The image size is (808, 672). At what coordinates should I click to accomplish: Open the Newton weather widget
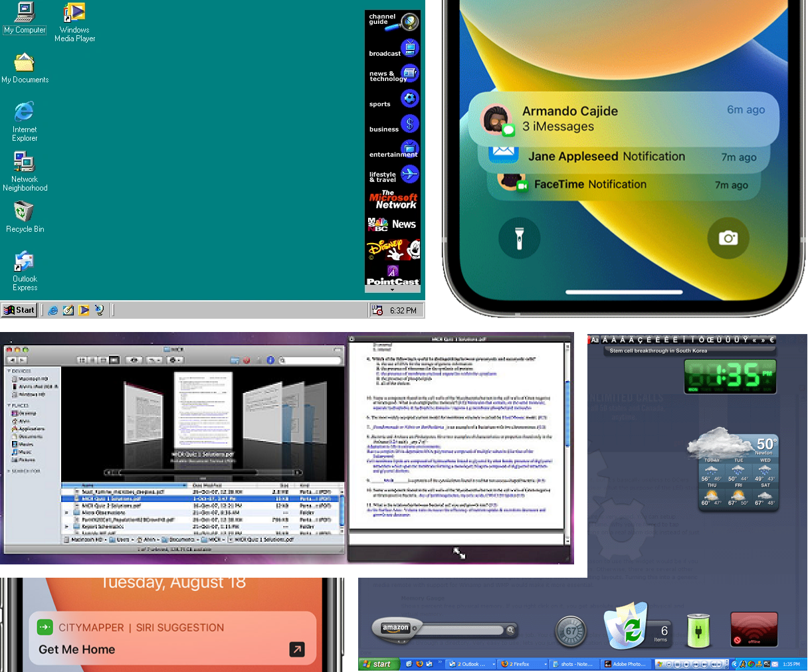click(732, 470)
